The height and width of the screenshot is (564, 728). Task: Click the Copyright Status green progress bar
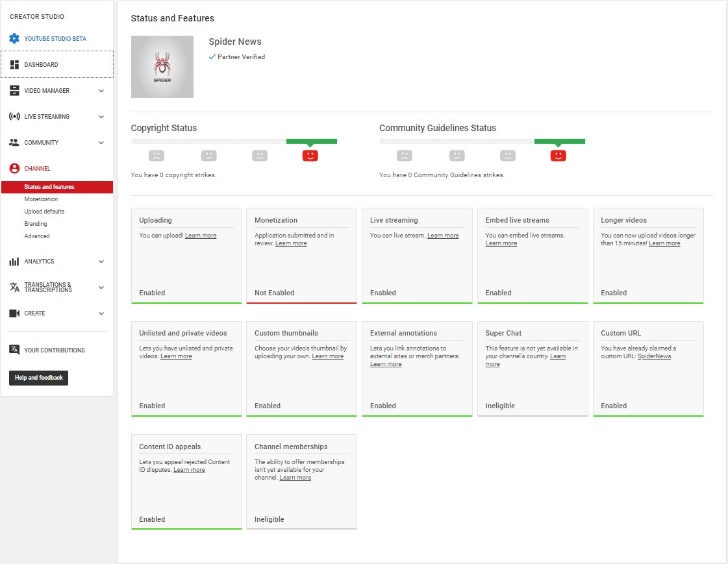(x=312, y=141)
